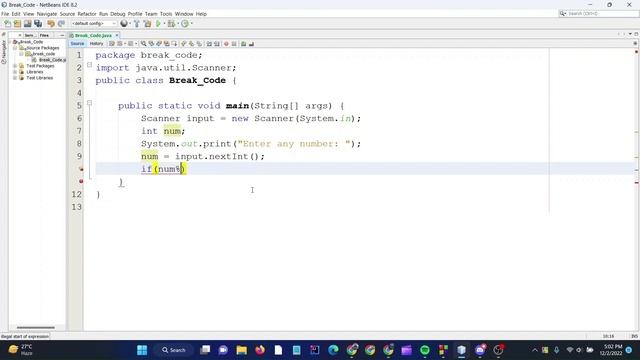Select the Test Libraries tree item
Viewport: 640px width, 360px height.
[39, 78]
